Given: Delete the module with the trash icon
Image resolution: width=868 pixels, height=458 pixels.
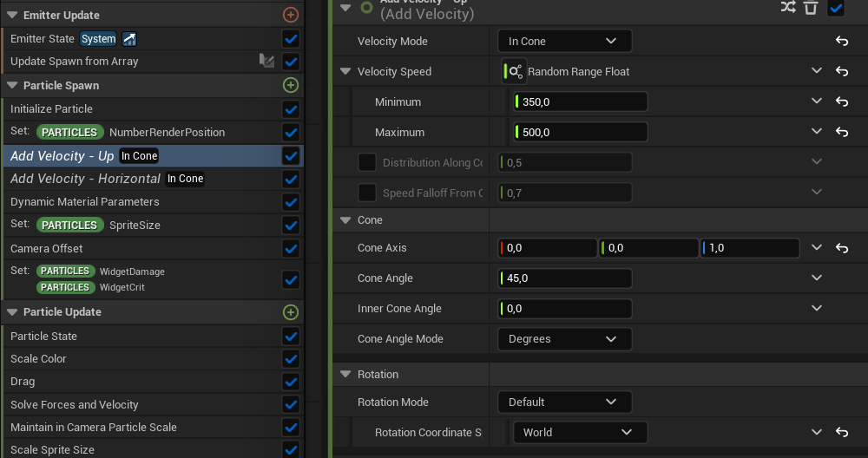Looking at the screenshot, I should click(x=811, y=7).
